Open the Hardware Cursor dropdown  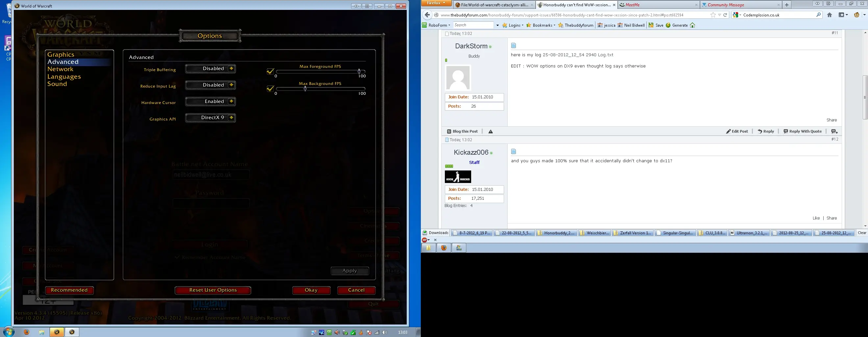coord(210,102)
